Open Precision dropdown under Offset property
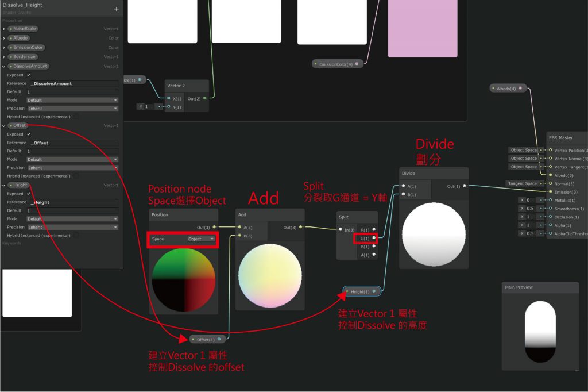588x392 pixels. pos(72,168)
